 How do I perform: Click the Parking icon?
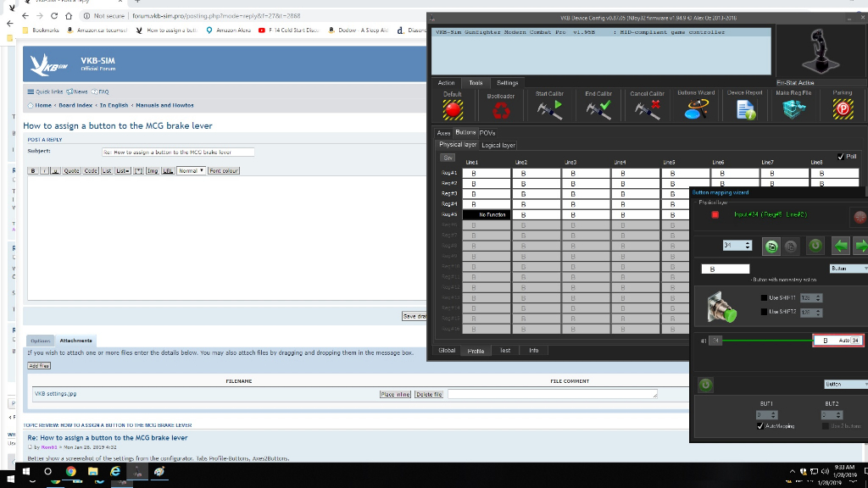click(x=843, y=109)
